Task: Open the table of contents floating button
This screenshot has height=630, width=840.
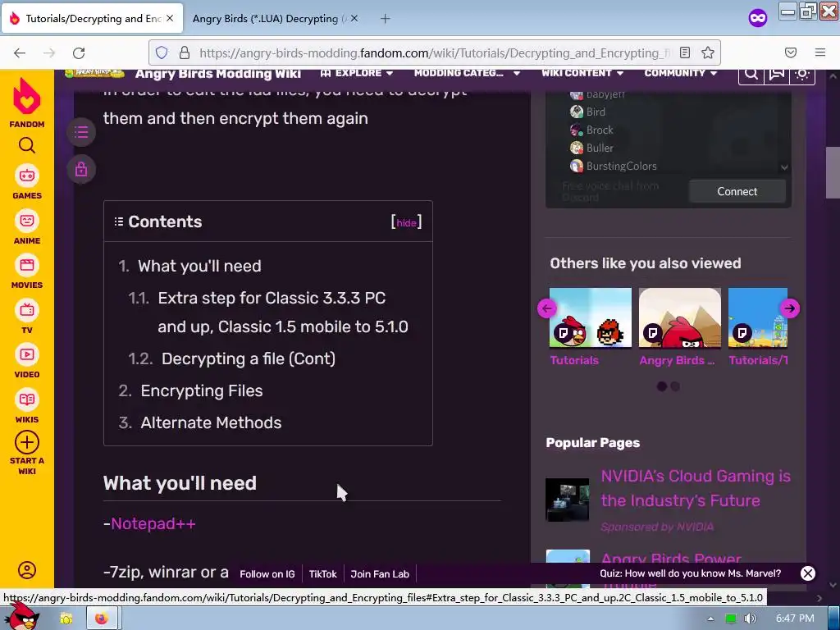Action: (x=81, y=132)
